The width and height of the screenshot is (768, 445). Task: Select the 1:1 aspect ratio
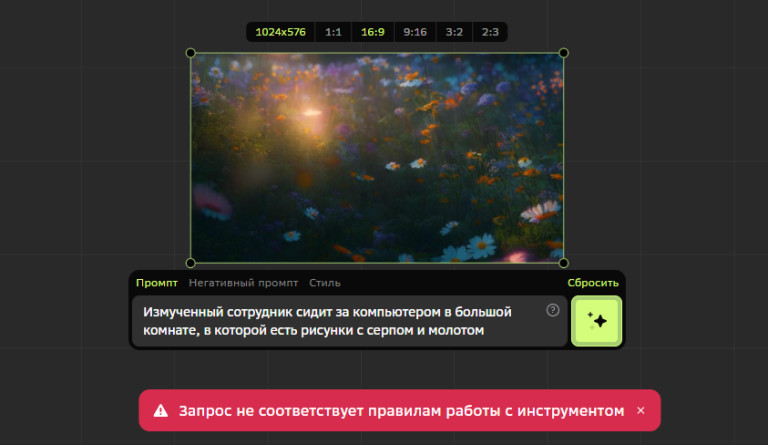(333, 32)
